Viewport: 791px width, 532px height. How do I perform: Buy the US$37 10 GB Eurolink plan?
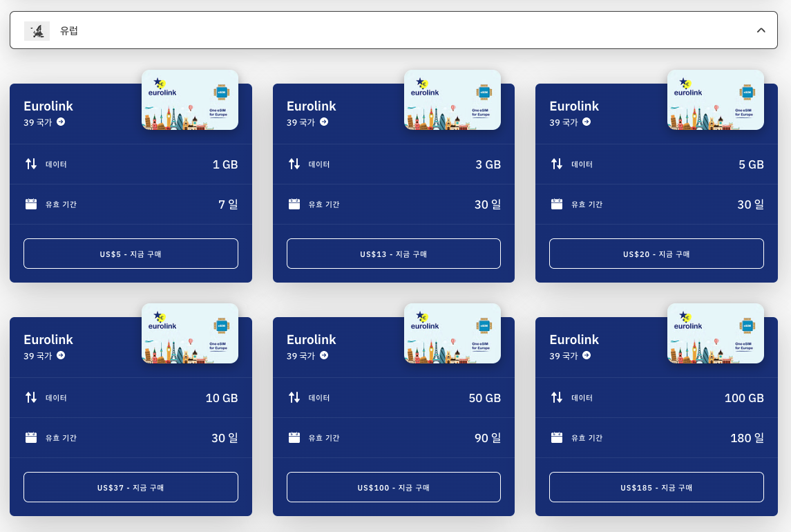[131, 488]
